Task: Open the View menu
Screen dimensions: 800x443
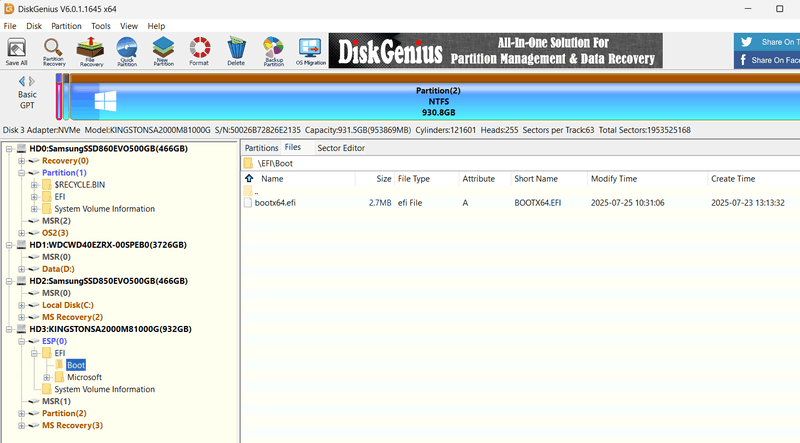Action: (x=129, y=26)
